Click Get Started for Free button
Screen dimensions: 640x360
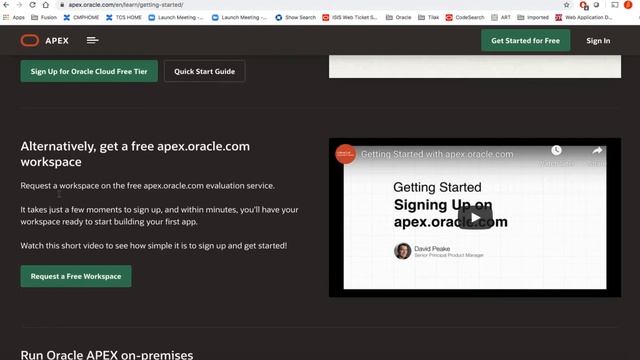[525, 40]
